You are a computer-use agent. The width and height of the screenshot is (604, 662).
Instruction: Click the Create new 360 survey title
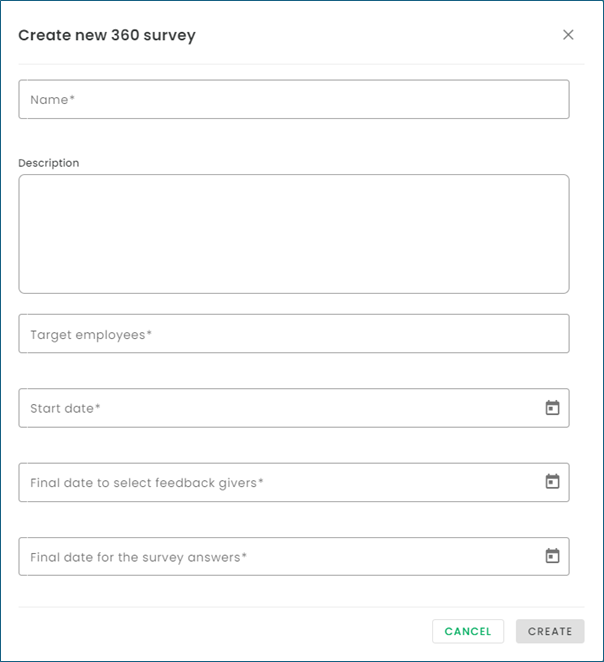107,35
